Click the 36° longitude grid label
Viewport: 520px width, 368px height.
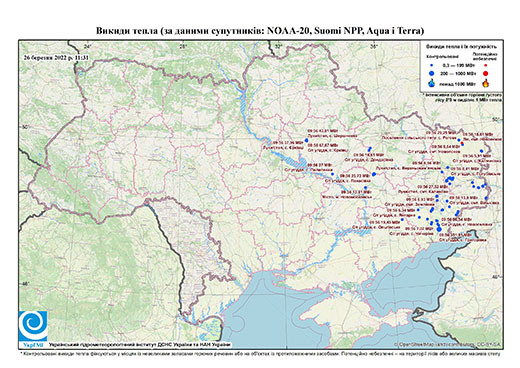point(374,46)
